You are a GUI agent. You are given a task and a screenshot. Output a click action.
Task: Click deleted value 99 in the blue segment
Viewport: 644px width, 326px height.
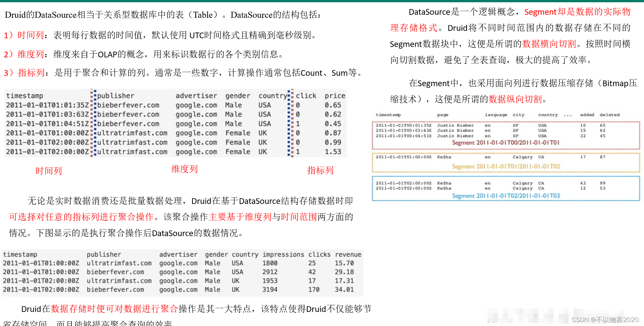click(x=602, y=183)
